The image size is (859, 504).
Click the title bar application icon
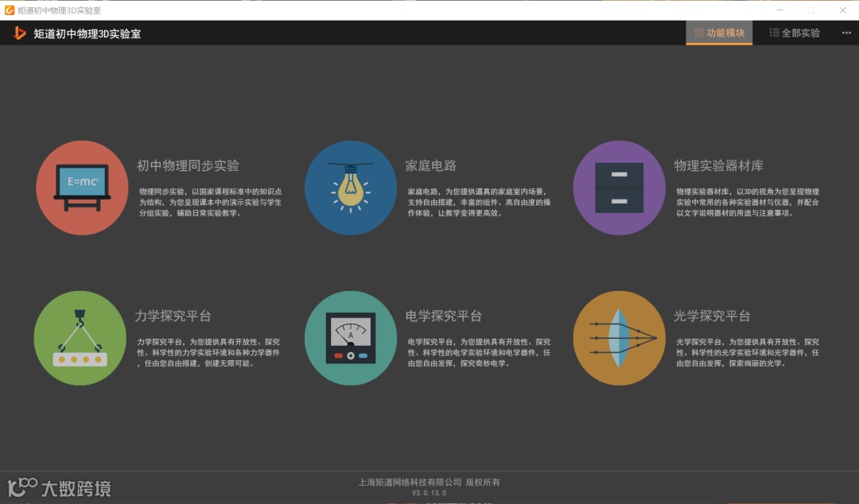coord(10,10)
